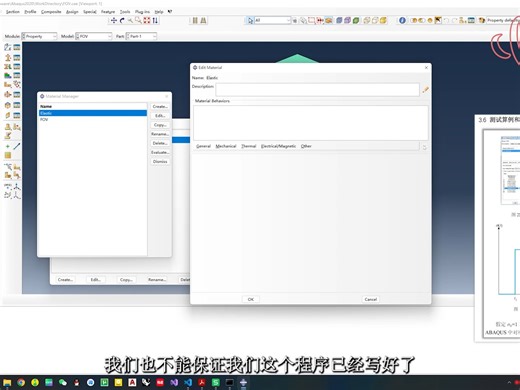
Task: Open the Module dropdown showing Property
Action: tap(39, 36)
